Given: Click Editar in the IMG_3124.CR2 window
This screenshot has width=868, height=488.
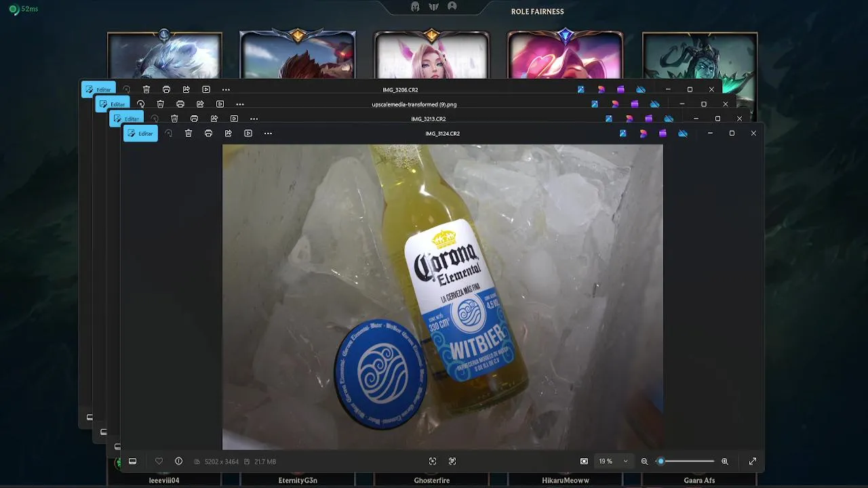Looking at the screenshot, I should [140, 134].
